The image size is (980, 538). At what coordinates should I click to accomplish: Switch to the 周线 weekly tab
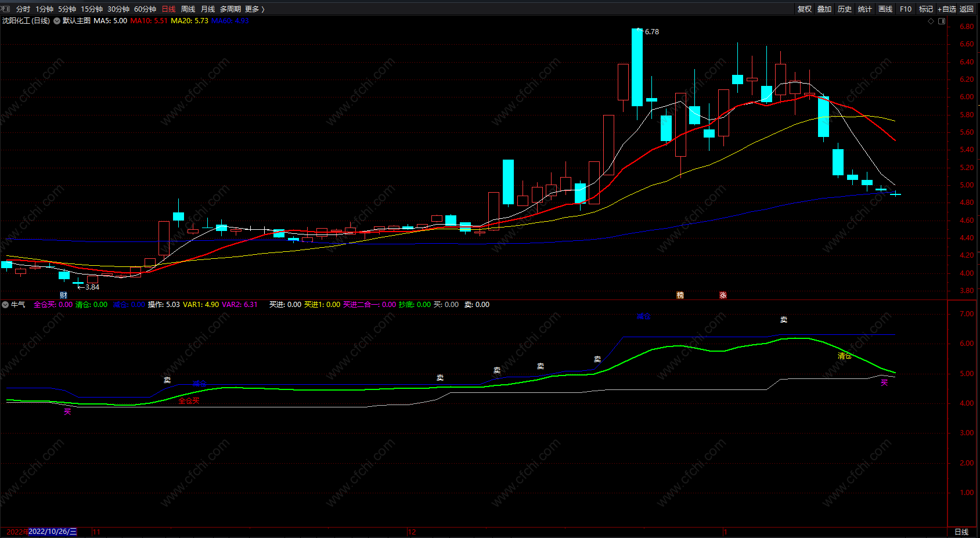188,9
